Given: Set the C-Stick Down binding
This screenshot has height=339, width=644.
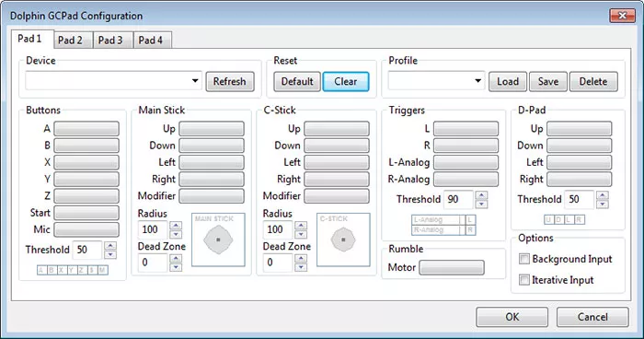Looking at the screenshot, I should click(337, 146).
